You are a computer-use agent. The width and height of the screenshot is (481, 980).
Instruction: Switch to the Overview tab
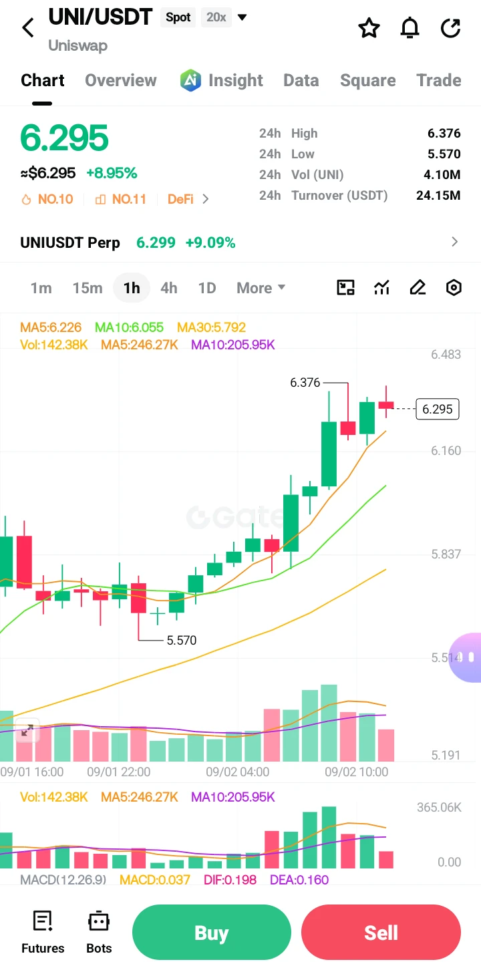(121, 80)
